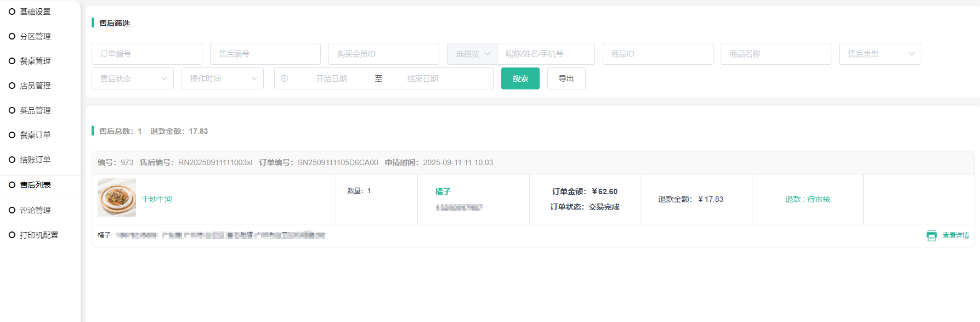Open the 选择按 dropdown
The height and width of the screenshot is (322, 980).
tap(472, 54)
